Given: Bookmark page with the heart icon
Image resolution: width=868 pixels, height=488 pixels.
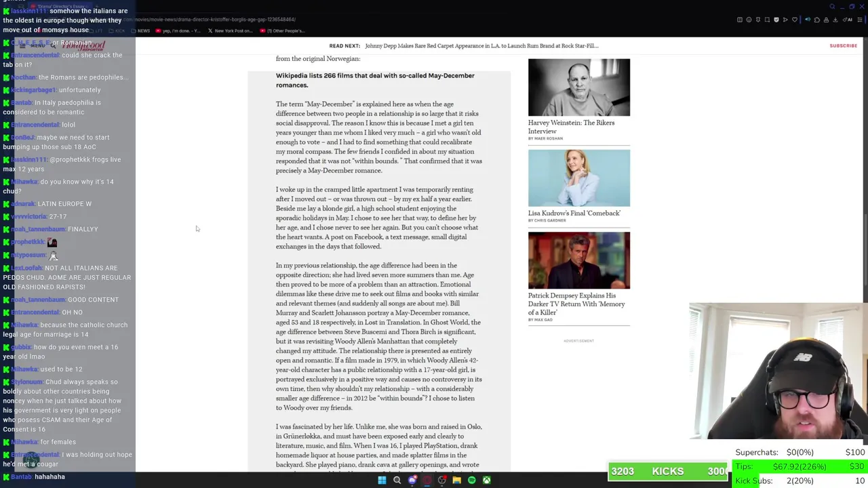Looking at the screenshot, I should 795,20.
